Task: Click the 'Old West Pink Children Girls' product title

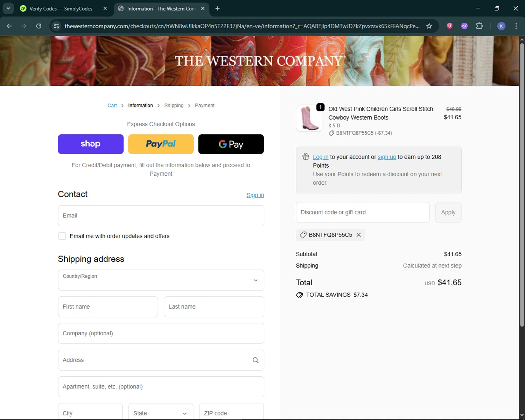Action: point(381,113)
